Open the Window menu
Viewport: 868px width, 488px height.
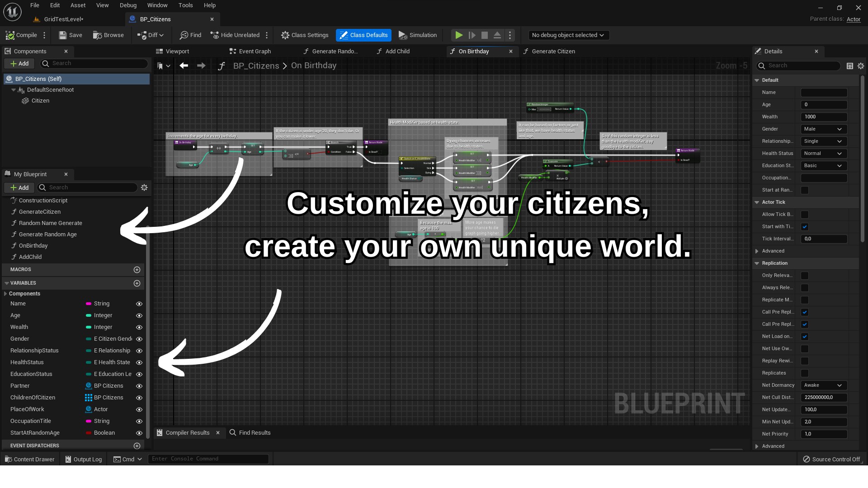(157, 5)
